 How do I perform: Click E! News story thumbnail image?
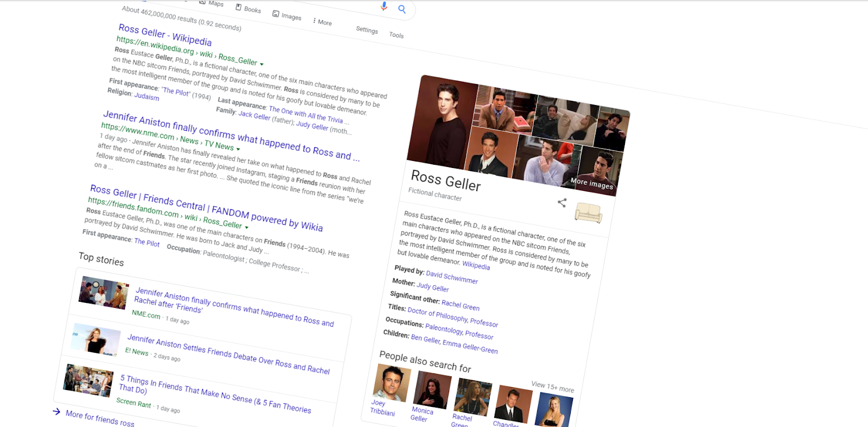coord(95,339)
